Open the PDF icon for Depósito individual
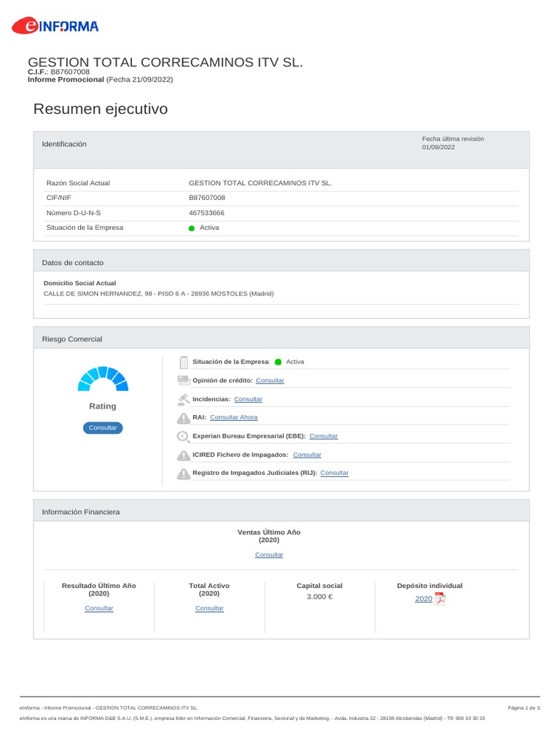 pyautogui.click(x=440, y=599)
